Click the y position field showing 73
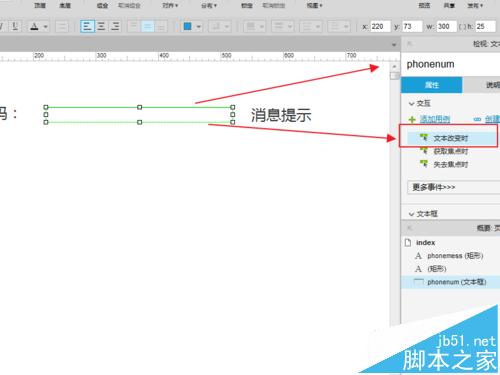Screen dimensions: 500x375 (x=412, y=26)
